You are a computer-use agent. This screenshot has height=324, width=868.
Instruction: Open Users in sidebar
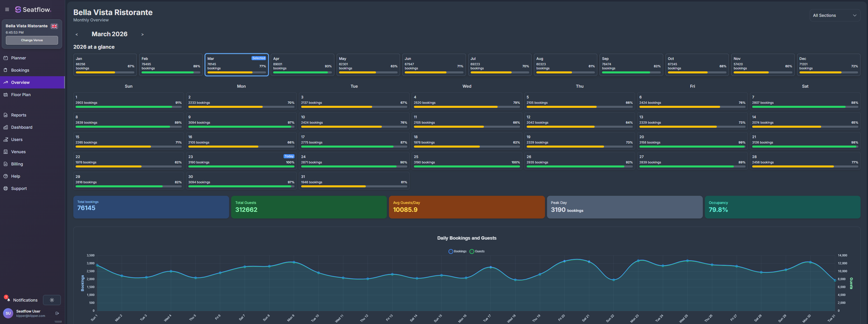(32, 139)
